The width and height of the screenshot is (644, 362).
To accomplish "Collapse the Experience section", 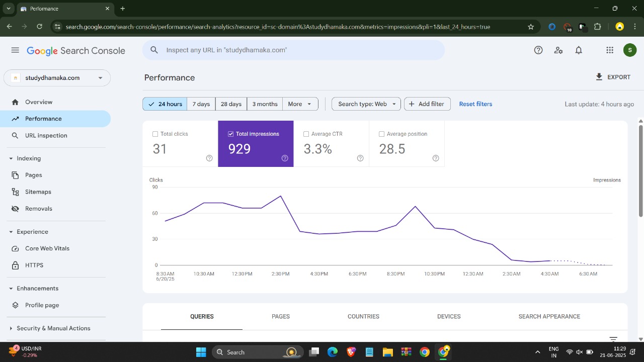I will point(11,232).
